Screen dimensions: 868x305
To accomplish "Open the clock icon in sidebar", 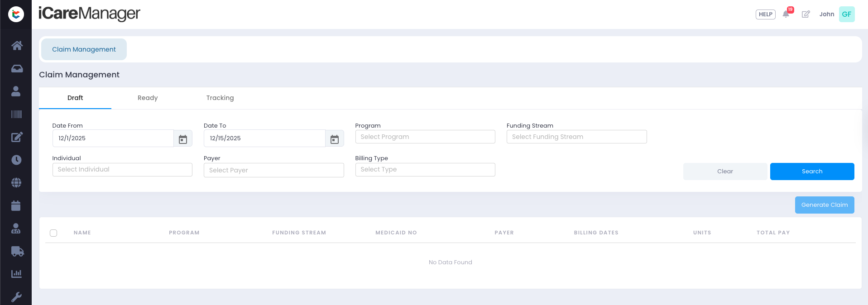I will click(16, 160).
